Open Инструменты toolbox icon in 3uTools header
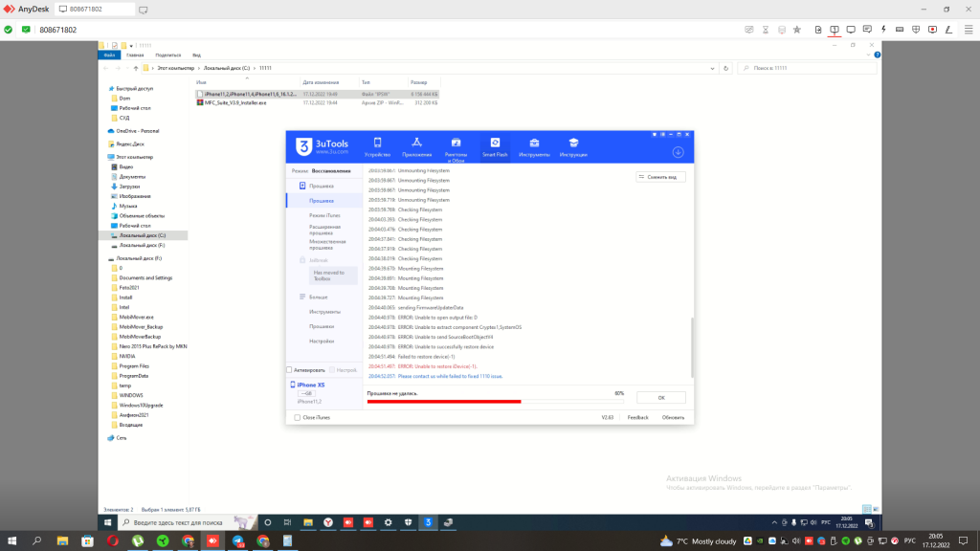Viewport: 980px width, 551px height. (534, 146)
